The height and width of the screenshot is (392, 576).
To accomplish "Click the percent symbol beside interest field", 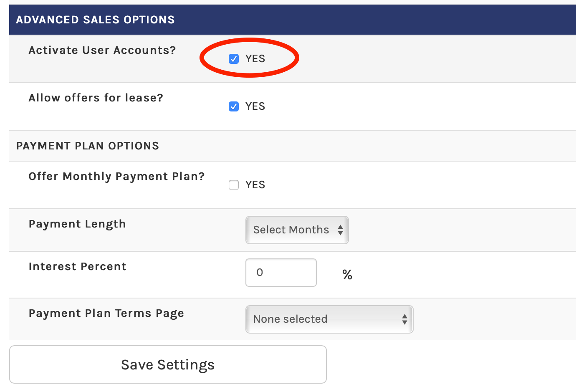I will pos(347,275).
